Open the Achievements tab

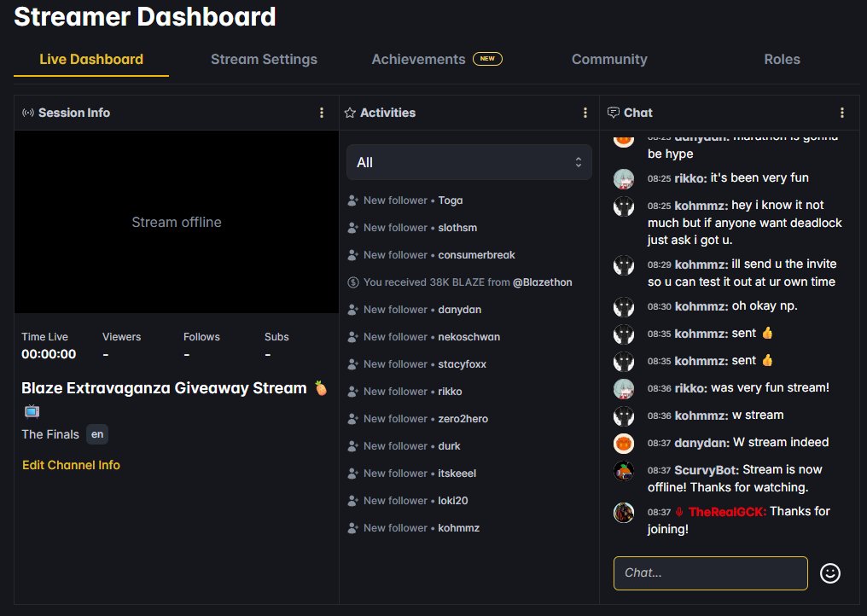coord(419,59)
